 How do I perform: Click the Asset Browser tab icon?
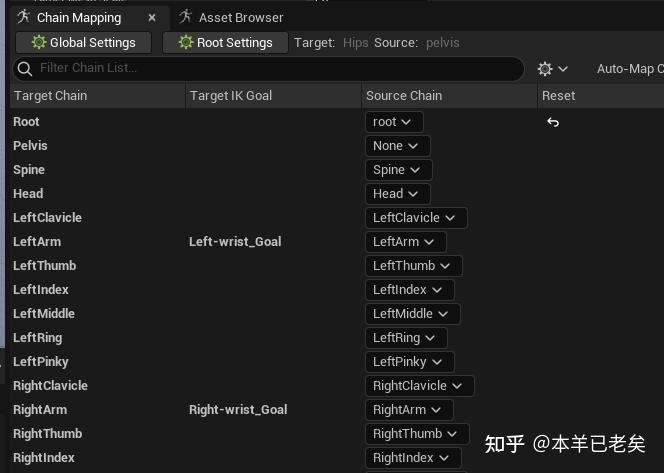tap(186, 17)
